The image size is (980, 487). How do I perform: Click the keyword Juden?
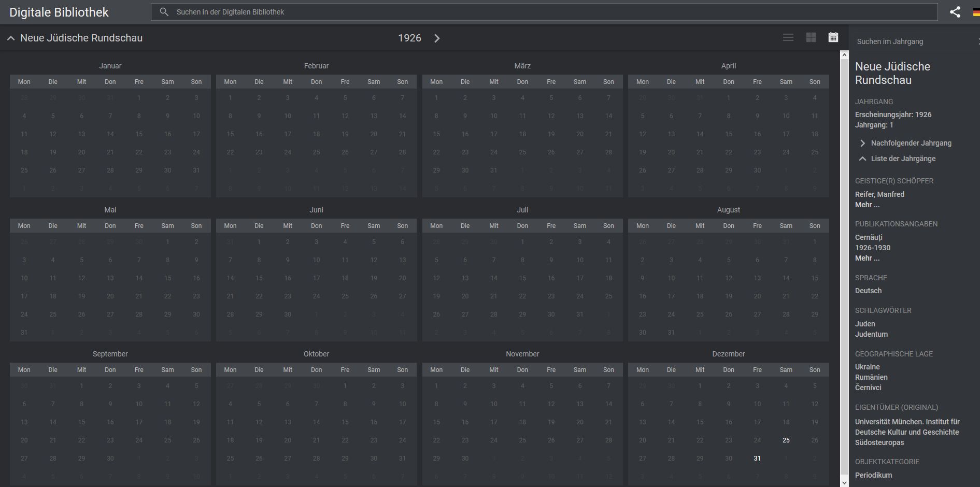pos(865,324)
